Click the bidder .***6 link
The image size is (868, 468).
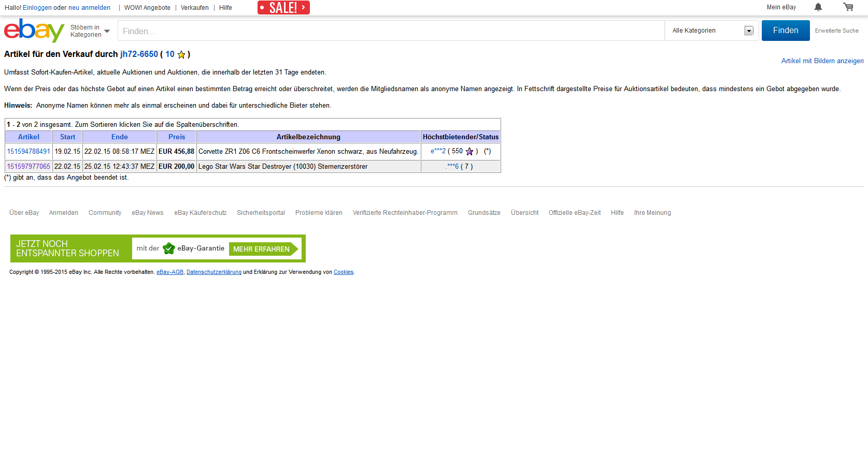click(452, 167)
